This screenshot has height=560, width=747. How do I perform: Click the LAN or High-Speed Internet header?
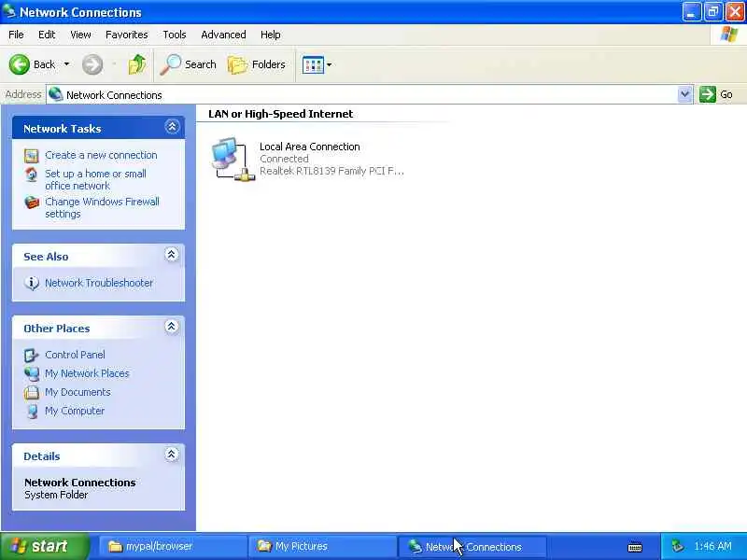click(281, 114)
